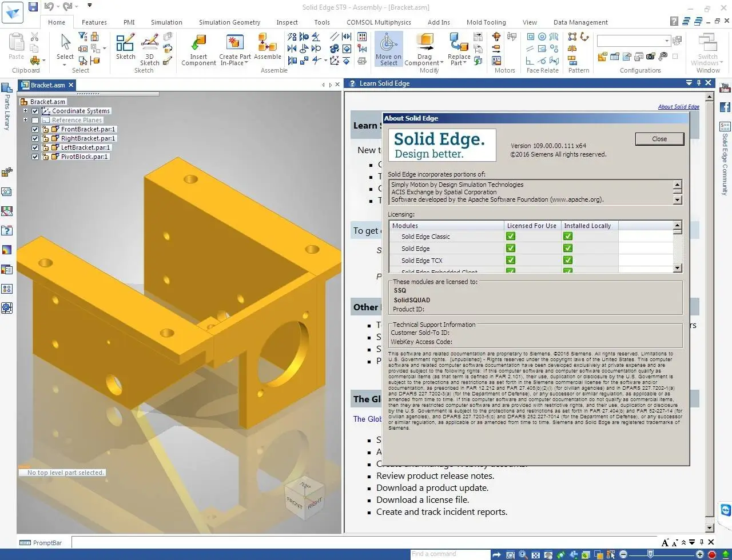Uncheck Coordinate Systems visibility checkbox
The image size is (732, 560).
(x=35, y=111)
